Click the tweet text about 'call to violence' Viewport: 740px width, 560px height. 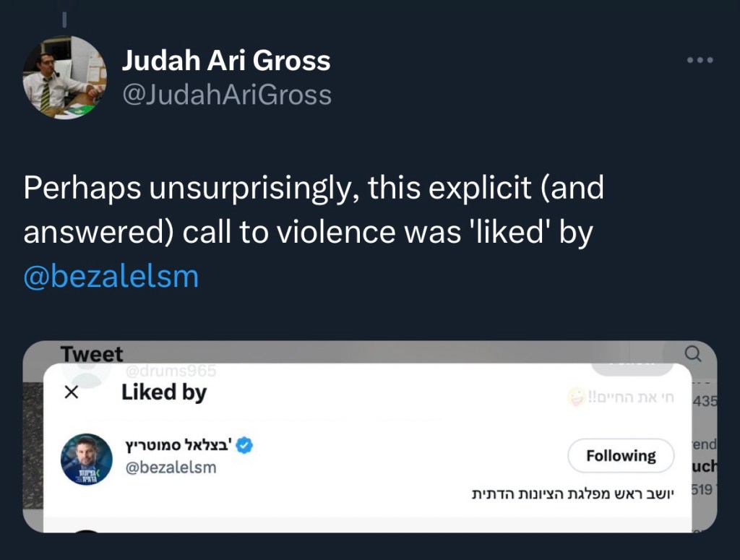click(x=313, y=211)
